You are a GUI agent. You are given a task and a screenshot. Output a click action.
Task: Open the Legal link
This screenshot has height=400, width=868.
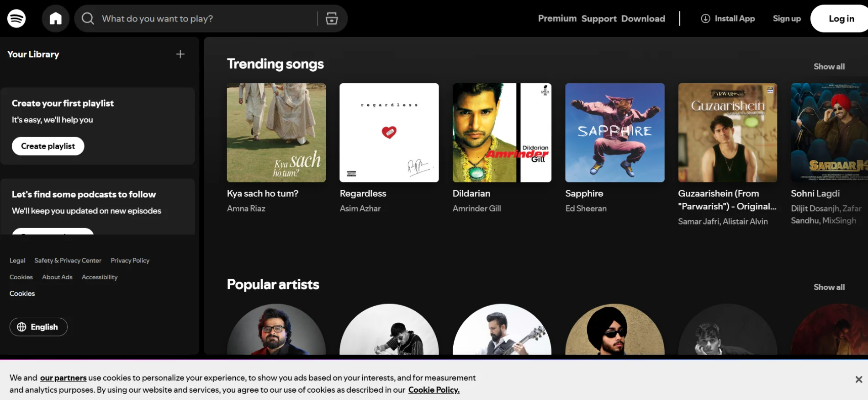click(x=17, y=261)
